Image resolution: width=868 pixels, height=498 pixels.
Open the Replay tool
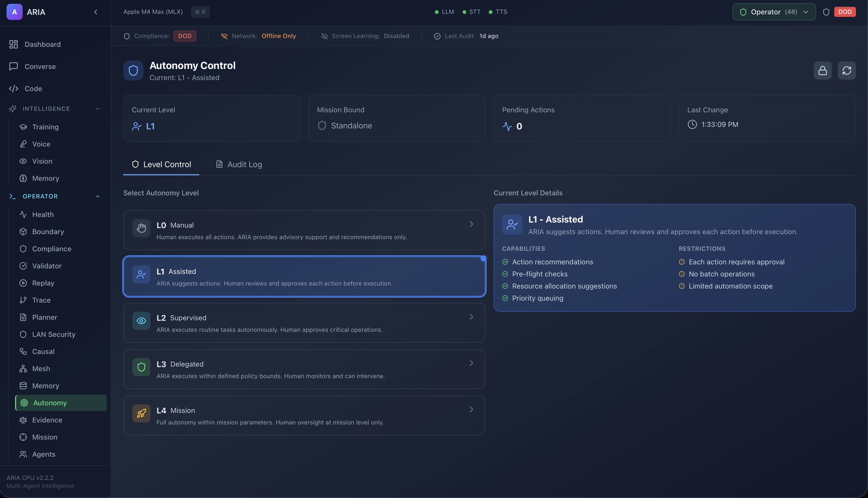tap(43, 283)
